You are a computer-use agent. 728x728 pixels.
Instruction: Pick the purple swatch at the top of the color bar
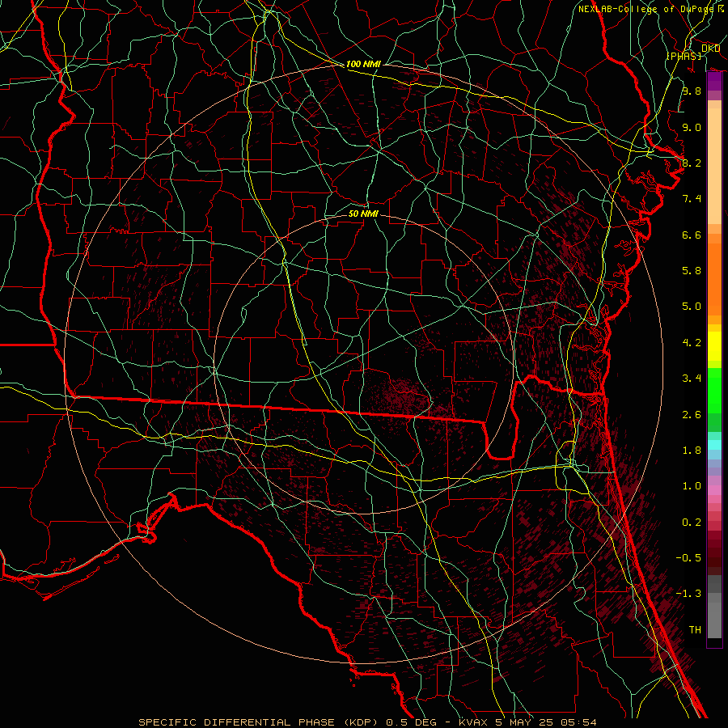(714, 81)
